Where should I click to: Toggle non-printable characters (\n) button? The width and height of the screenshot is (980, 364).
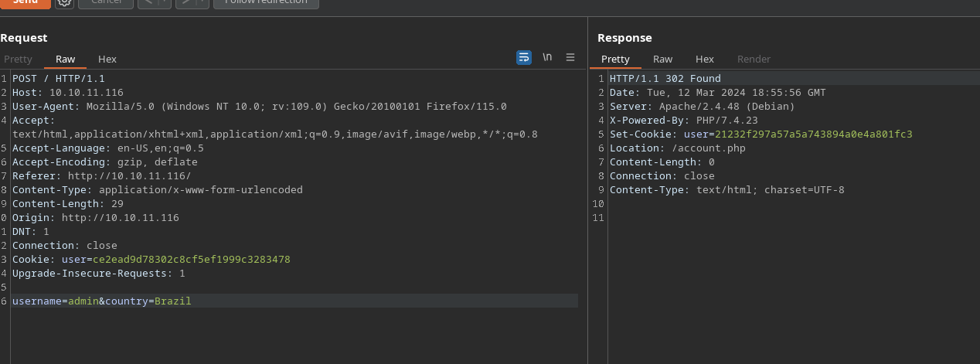[x=547, y=57]
